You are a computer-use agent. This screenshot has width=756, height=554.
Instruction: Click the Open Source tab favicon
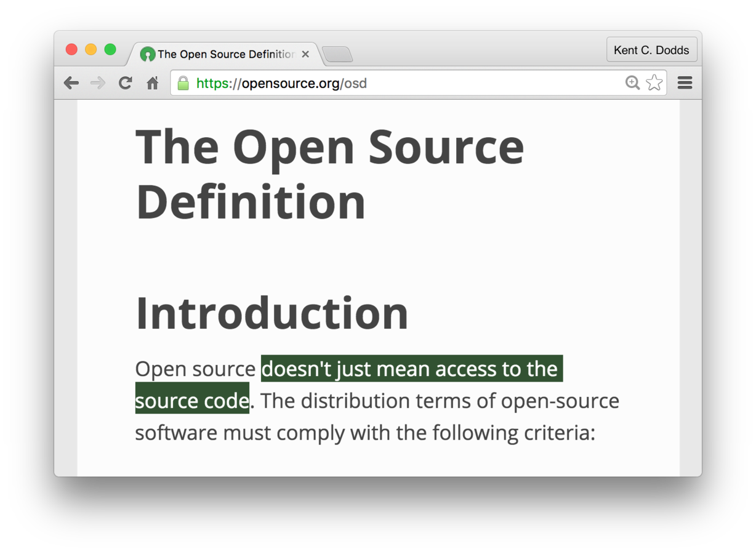[x=148, y=54]
